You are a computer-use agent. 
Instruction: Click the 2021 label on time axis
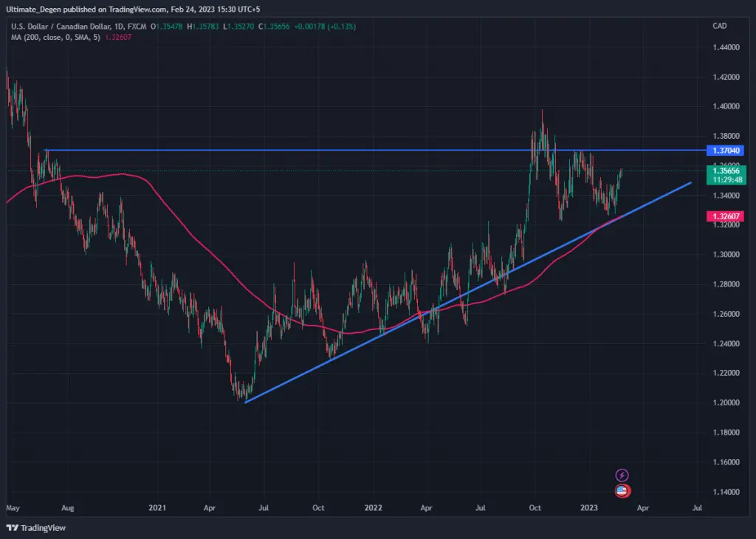click(157, 508)
